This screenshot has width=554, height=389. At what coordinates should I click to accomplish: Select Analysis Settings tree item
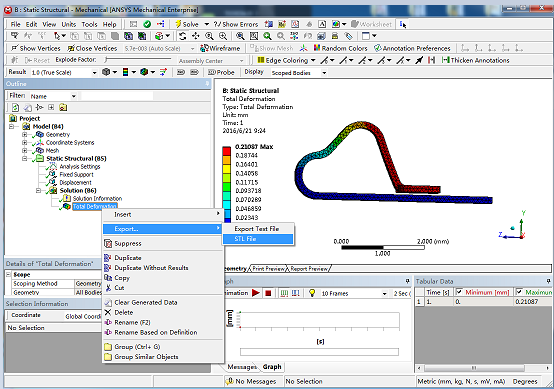(79, 166)
